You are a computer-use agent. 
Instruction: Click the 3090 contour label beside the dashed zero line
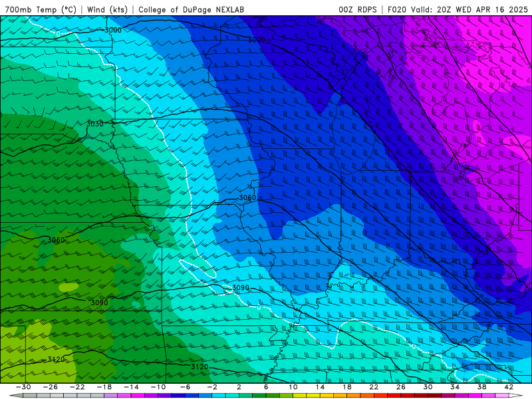pos(241,288)
